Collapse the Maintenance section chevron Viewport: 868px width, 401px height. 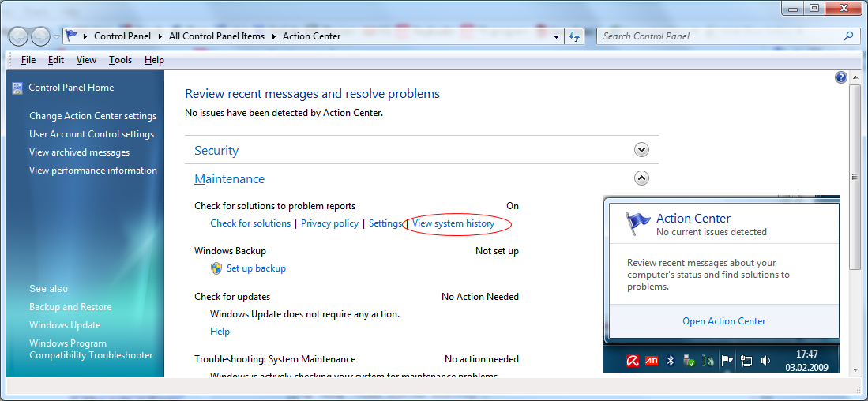(x=641, y=178)
